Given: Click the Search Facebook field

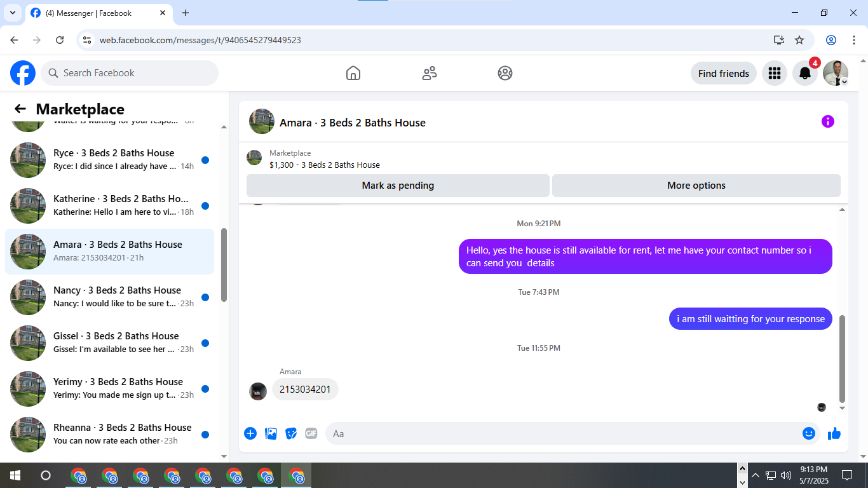Looking at the screenshot, I should pos(130,73).
